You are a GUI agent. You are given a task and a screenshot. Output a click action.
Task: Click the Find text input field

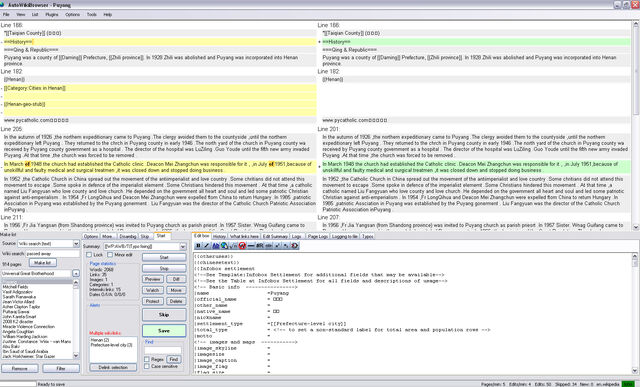[162, 350]
